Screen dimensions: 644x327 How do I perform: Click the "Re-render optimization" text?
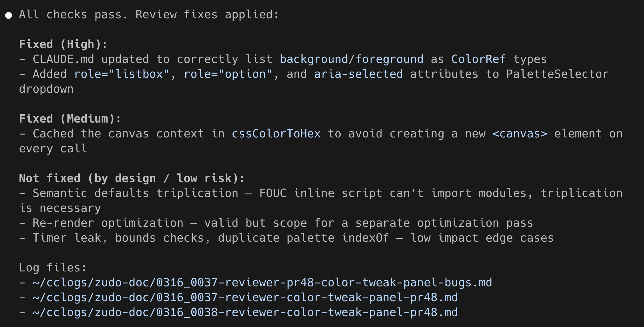108,223
